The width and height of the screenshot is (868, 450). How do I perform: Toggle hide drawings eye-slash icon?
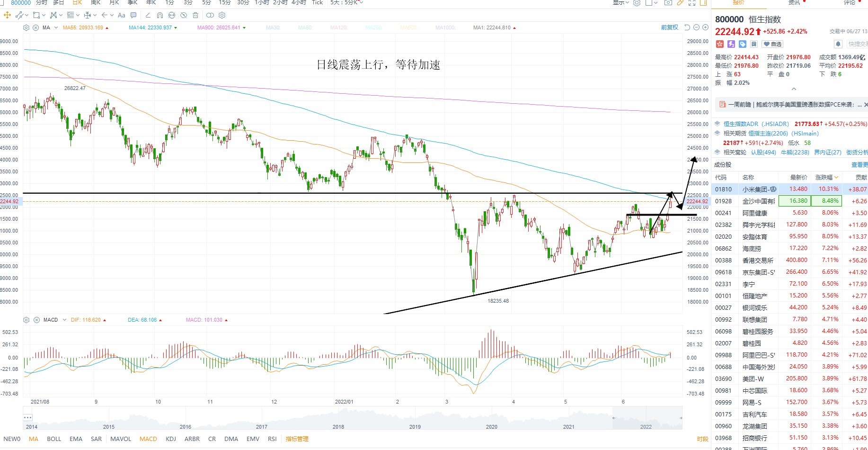(x=184, y=15)
